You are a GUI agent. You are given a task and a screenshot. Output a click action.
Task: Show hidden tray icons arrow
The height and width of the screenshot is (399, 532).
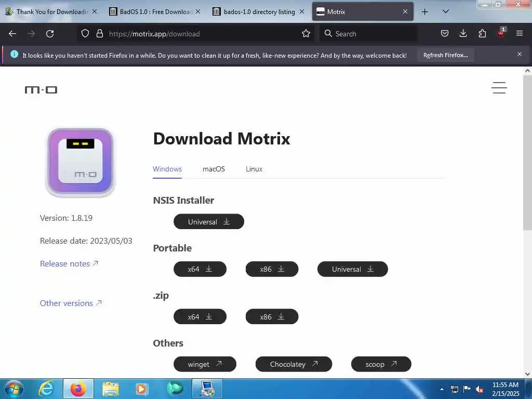pos(442,389)
